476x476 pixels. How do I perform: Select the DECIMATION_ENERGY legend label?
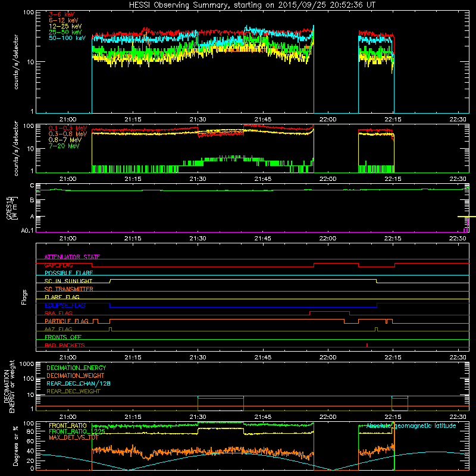pyautogui.click(x=76, y=368)
